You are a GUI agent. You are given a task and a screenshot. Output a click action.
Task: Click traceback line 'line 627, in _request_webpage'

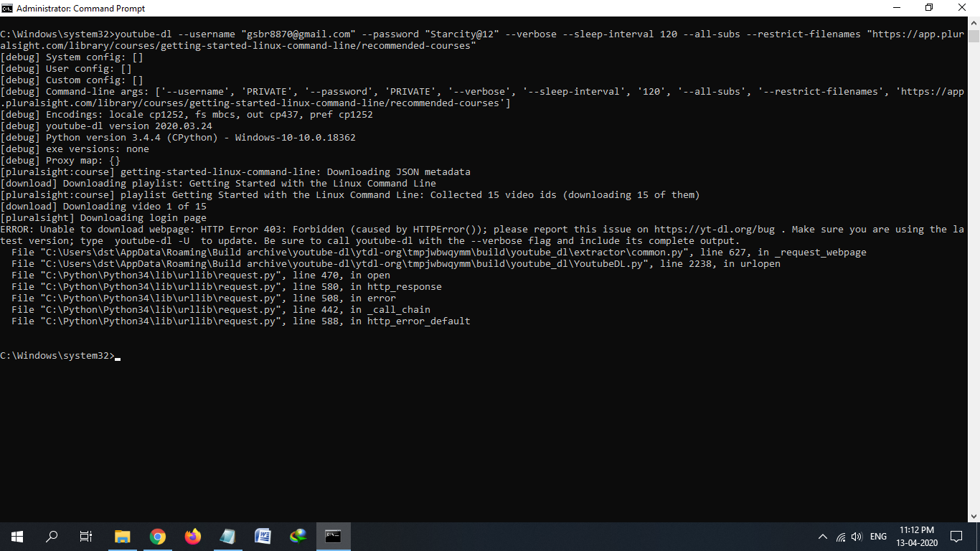(x=439, y=253)
